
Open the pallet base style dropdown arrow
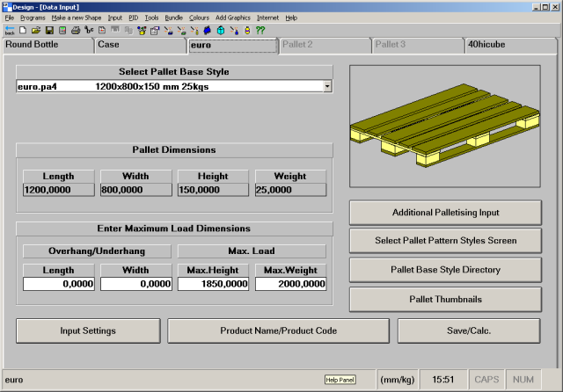327,86
